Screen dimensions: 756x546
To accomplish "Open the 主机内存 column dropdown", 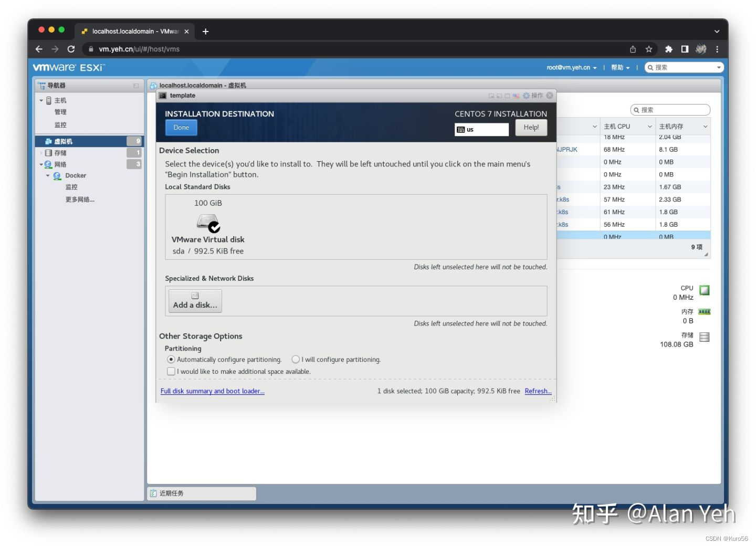I will [705, 127].
